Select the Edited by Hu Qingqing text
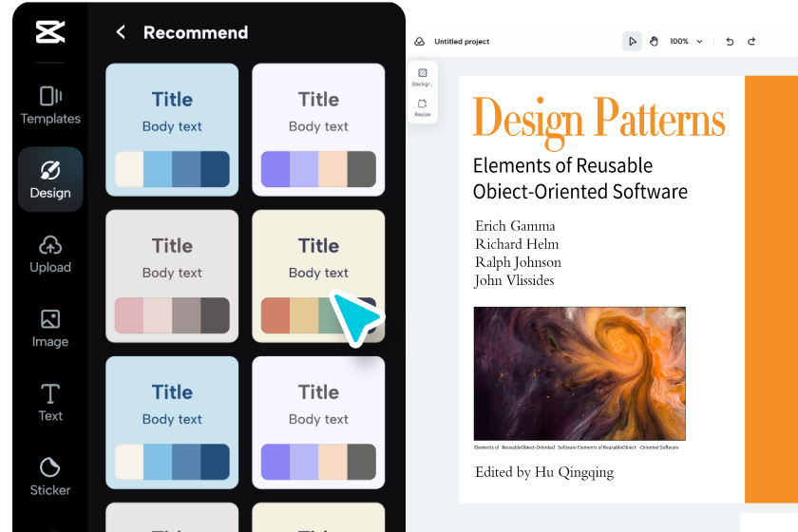Image resolution: width=798 pixels, height=532 pixels. tap(544, 472)
